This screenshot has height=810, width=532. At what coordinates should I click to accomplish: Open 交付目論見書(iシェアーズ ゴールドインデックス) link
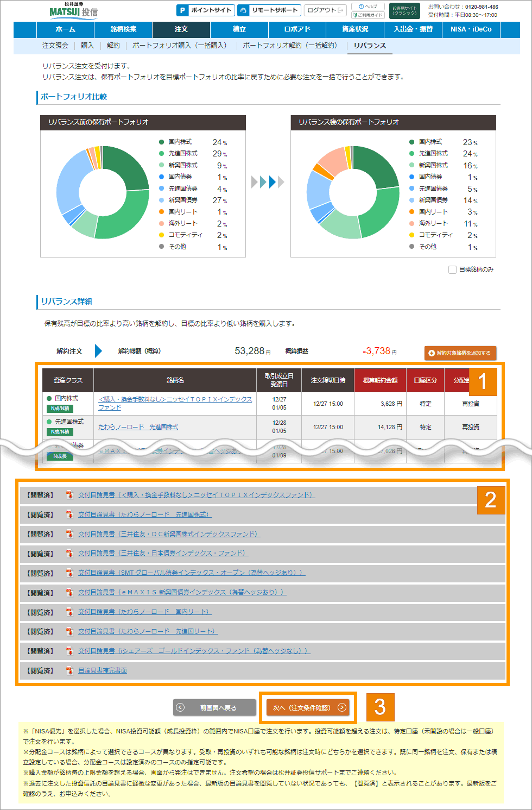point(194,651)
